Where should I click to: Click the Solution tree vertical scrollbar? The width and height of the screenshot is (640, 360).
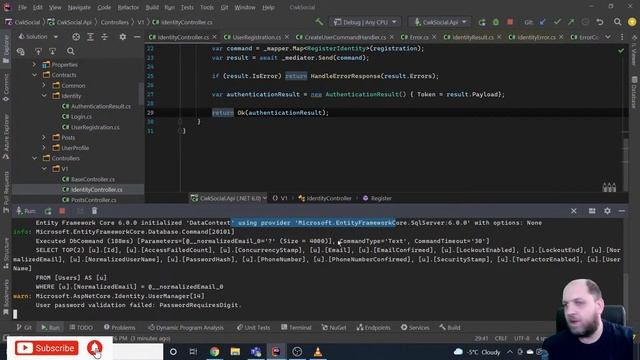pos(141,94)
